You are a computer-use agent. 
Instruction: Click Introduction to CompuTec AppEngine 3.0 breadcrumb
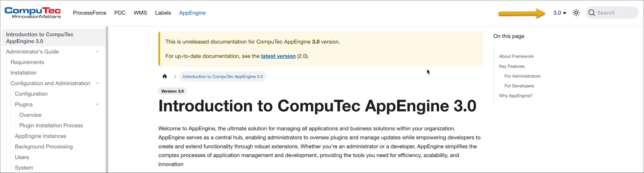[223, 76]
